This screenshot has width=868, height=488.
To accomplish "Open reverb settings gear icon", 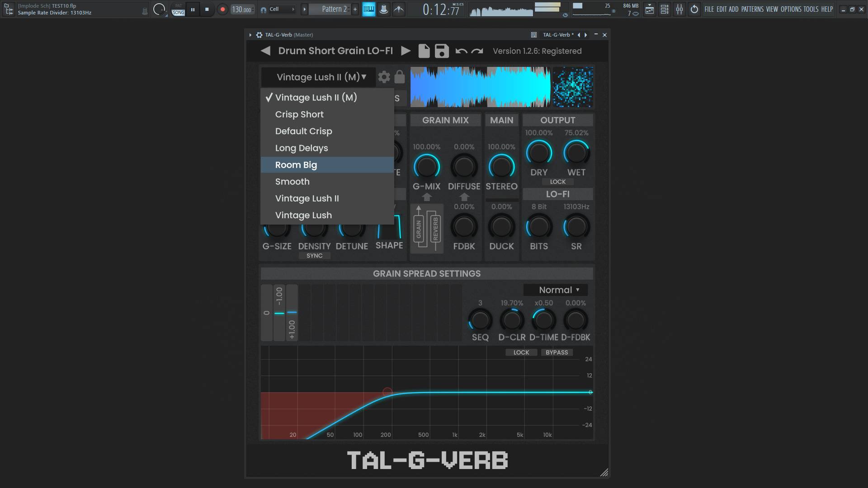I will tap(384, 77).
